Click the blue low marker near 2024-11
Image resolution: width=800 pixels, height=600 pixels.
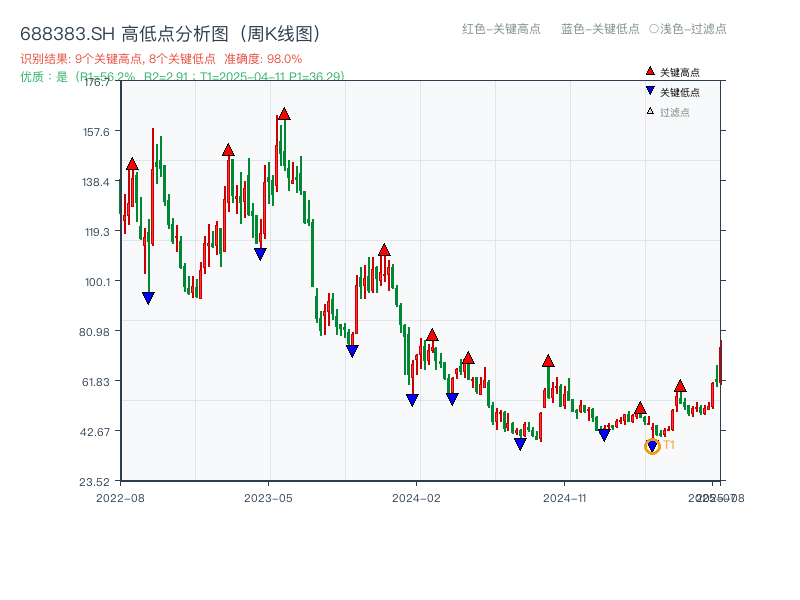pyautogui.click(x=603, y=435)
